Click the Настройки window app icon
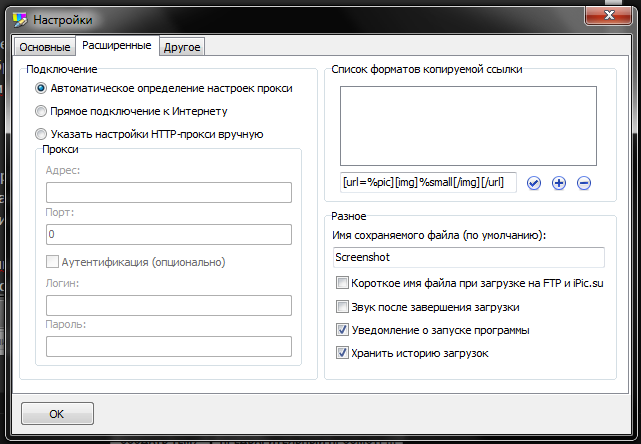This screenshot has height=444, width=641. click(20, 20)
